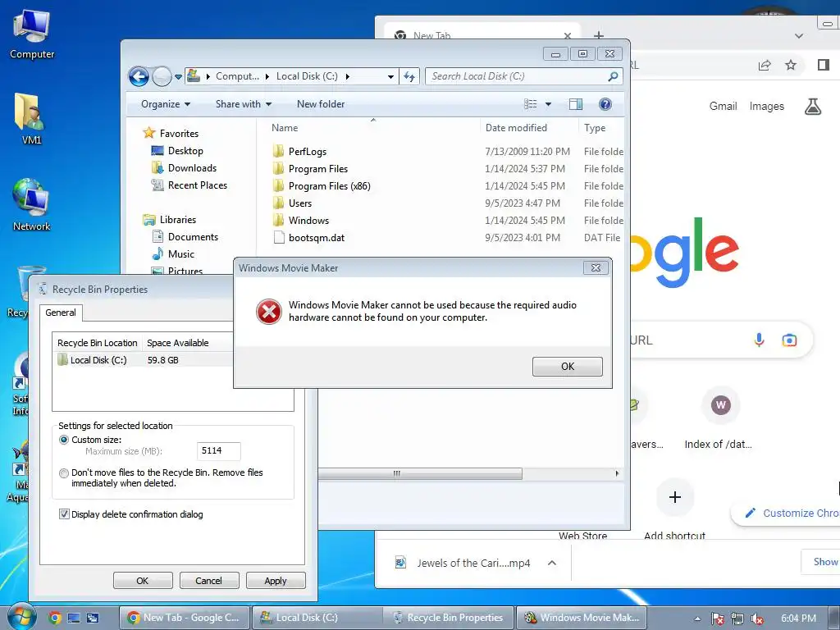This screenshot has width=840, height=630.
Task: Select the bootsqm.dat file
Action: pos(316,237)
